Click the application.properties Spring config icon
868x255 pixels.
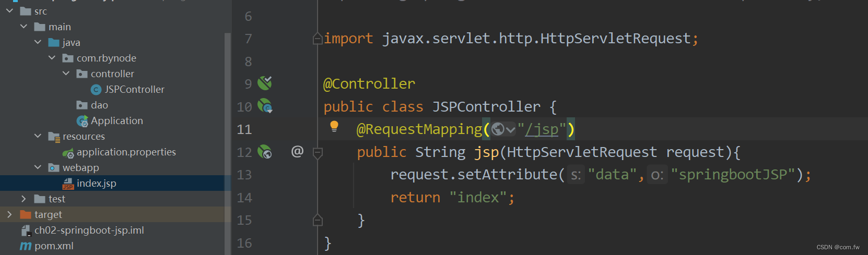pyautogui.click(x=68, y=153)
